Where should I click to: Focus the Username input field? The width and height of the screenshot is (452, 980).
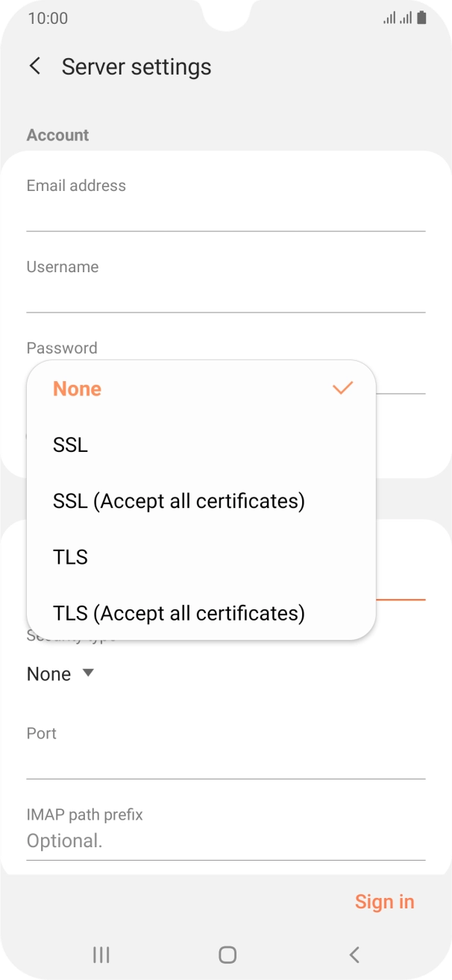[x=225, y=295]
